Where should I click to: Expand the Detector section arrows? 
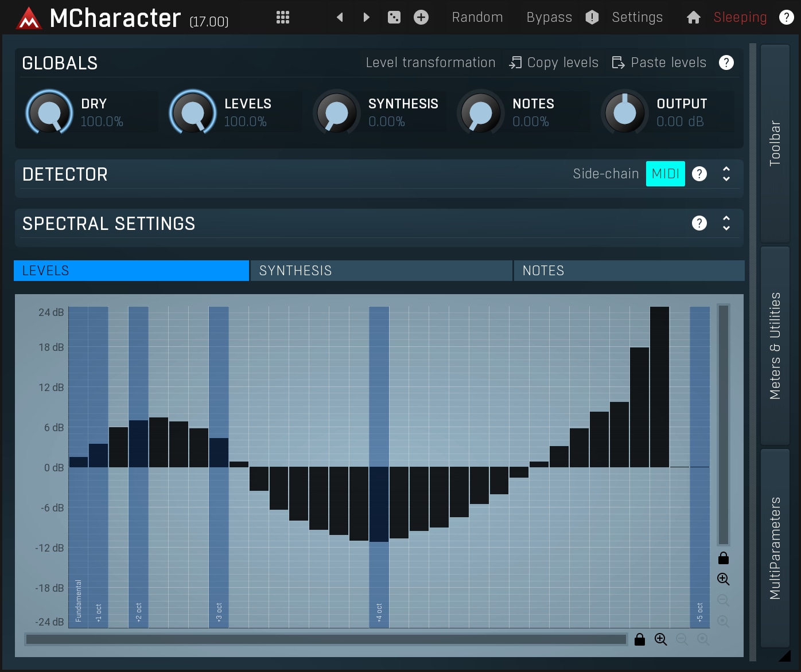pos(726,174)
